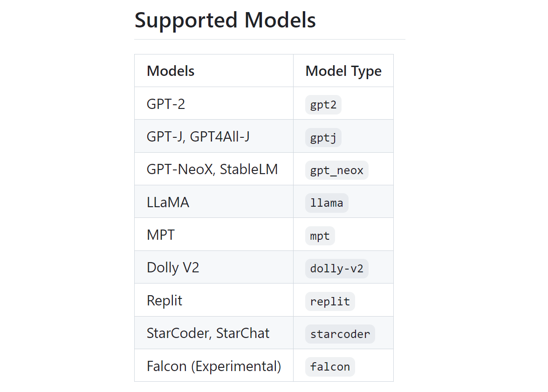Click the gpt_neox code label
This screenshot has height=392, width=548.
point(337,170)
